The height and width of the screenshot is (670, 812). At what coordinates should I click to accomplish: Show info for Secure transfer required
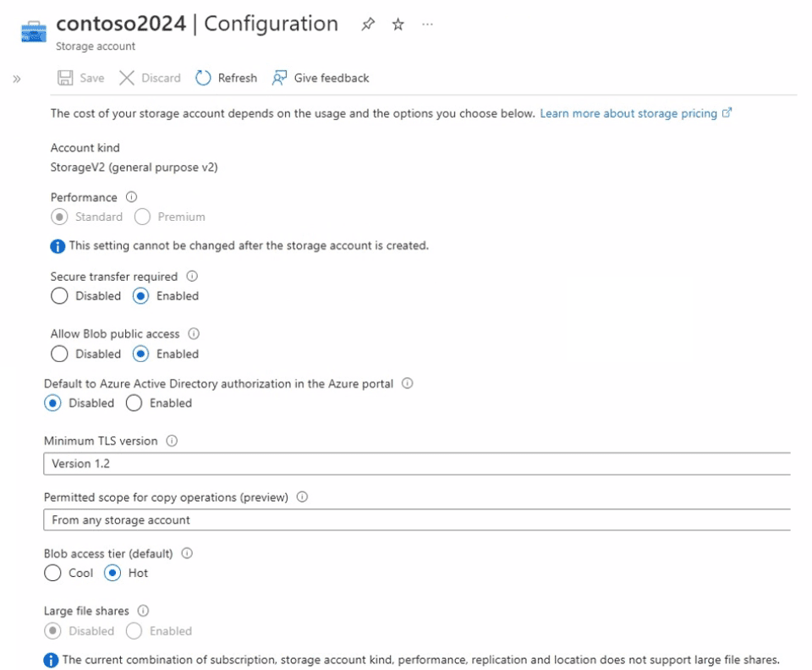click(x=192, y=277)
